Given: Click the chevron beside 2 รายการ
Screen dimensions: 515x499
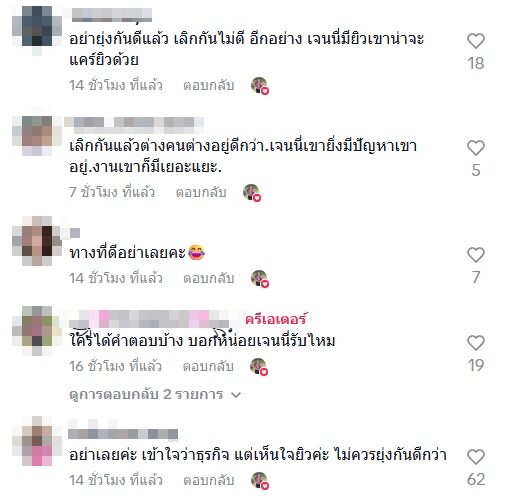Looking at the screenshot, I should tap(236, 395).
